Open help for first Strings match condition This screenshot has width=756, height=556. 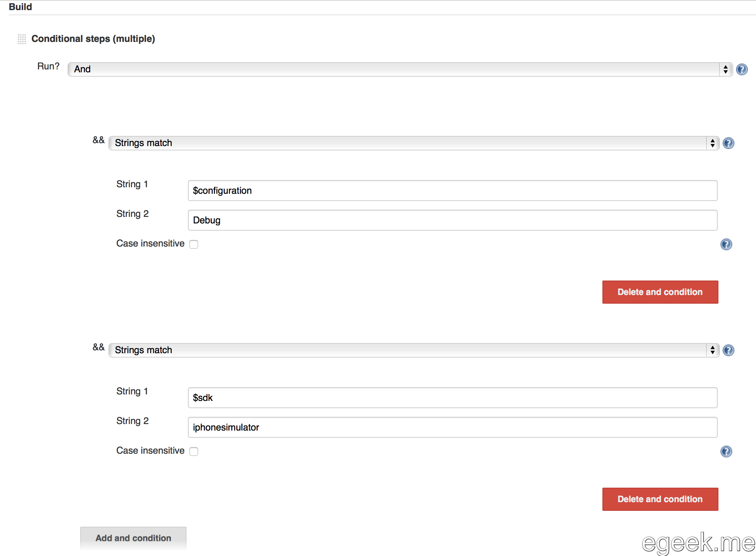coord(728,143)
